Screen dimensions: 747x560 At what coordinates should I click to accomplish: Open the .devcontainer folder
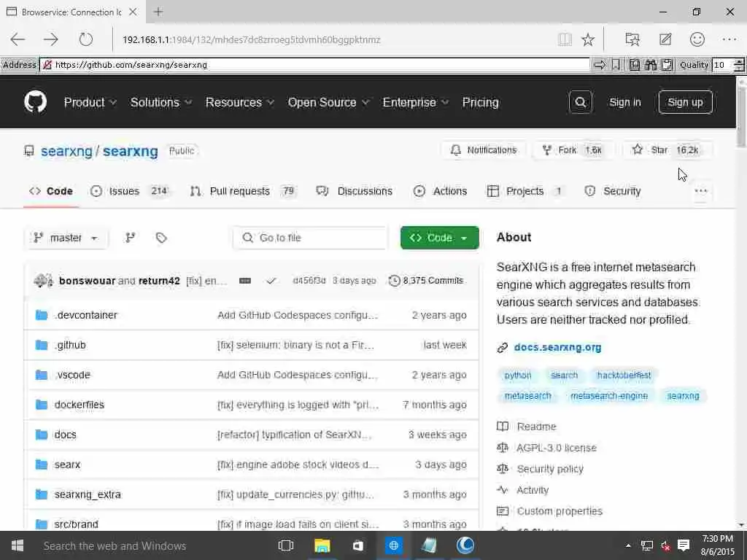pos(86,315)
